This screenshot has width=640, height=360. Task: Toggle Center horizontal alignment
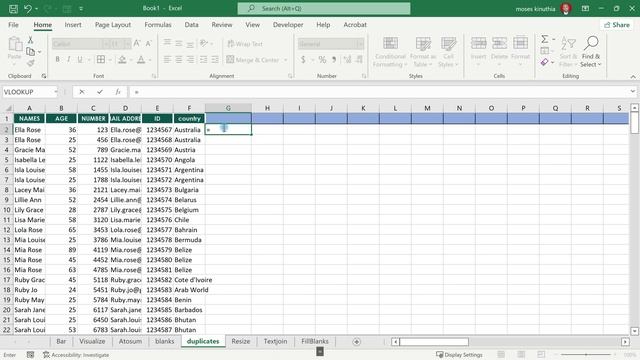point(179,60)
